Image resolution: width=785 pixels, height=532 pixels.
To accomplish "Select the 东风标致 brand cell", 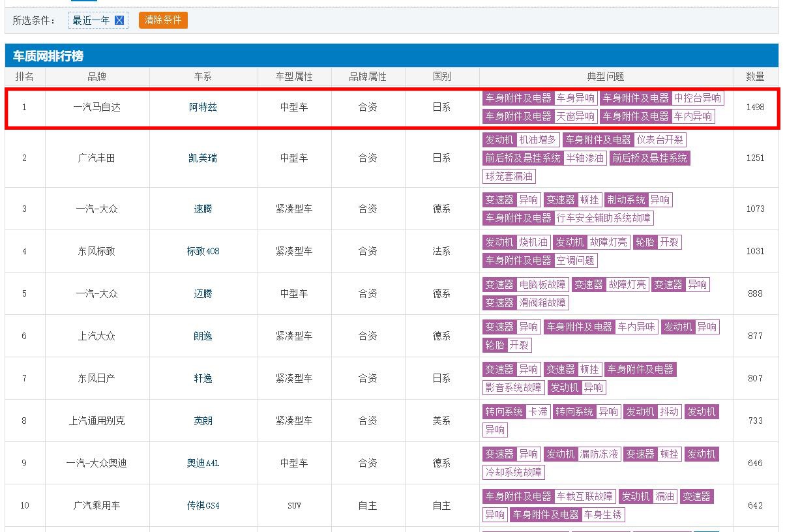I will click(x=97, y=251).
